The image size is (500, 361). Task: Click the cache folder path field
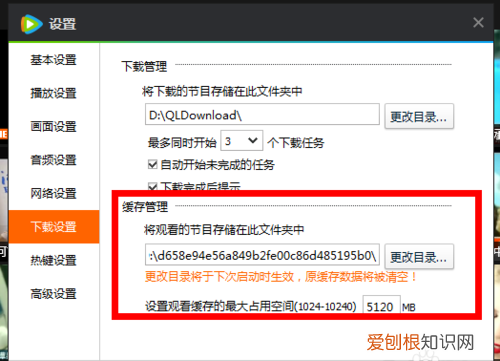(262, 255)
